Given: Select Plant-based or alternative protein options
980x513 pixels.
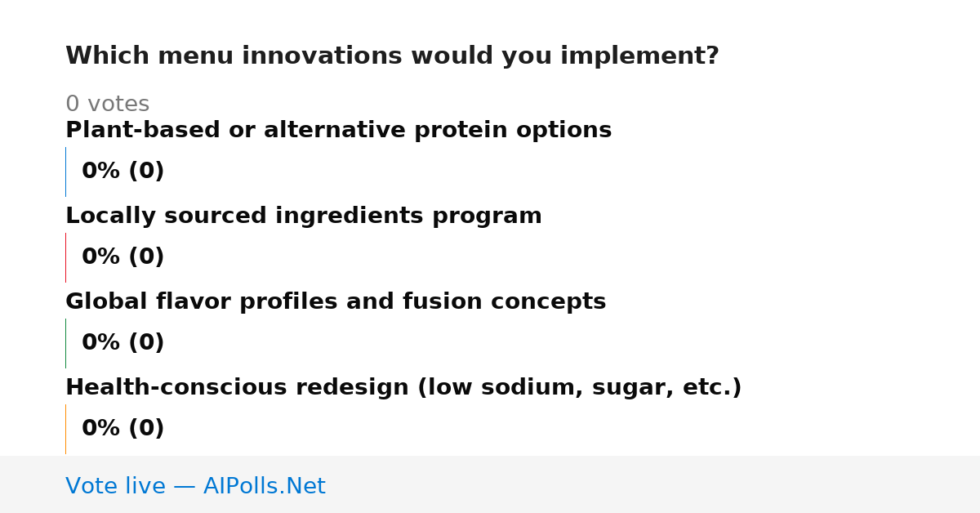Looking at the screenshot, I should (338, 130).
